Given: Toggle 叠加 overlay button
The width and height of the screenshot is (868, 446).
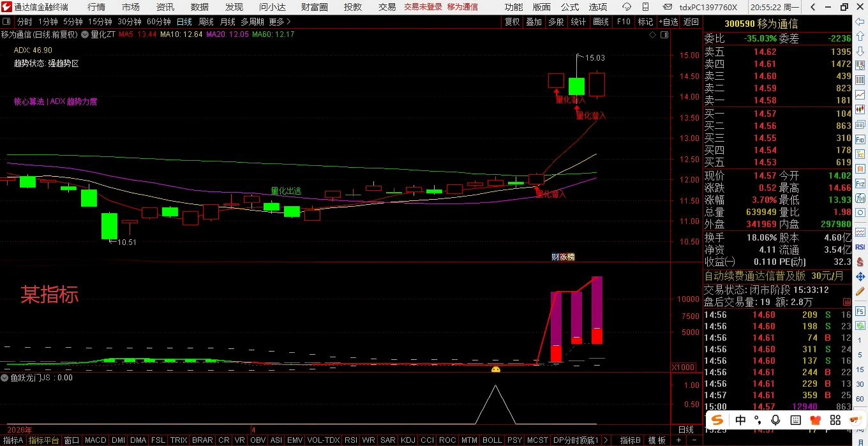Looking at the screenshot, I should coord(534,22).
